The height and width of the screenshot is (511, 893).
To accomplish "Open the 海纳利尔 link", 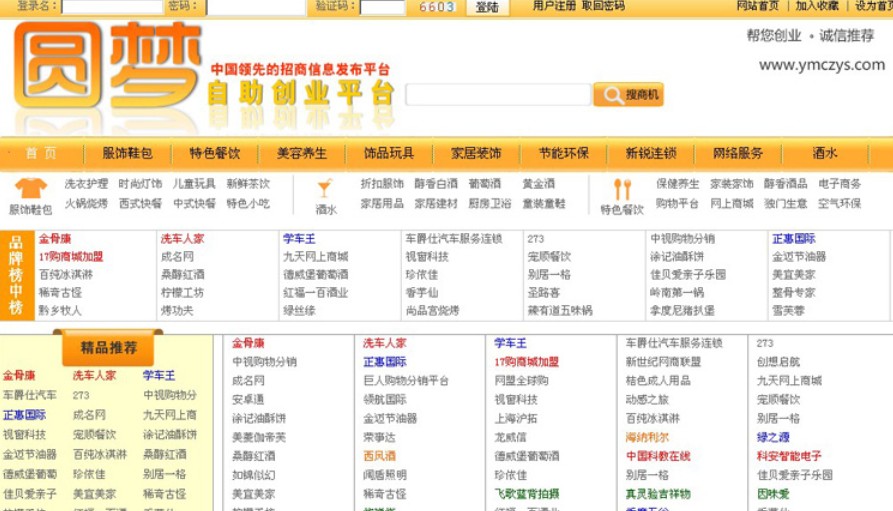I will [647, 438].
